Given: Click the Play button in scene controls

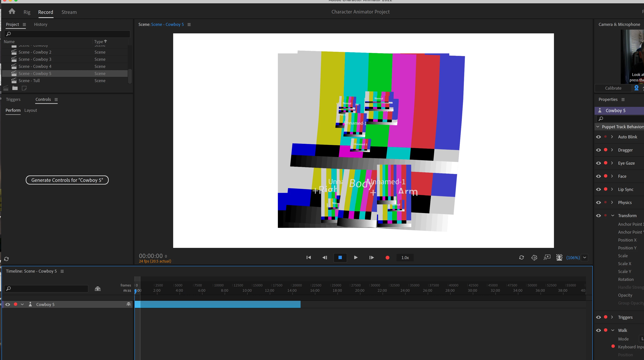Looking at the screenshot, I should tap(356, 257).
